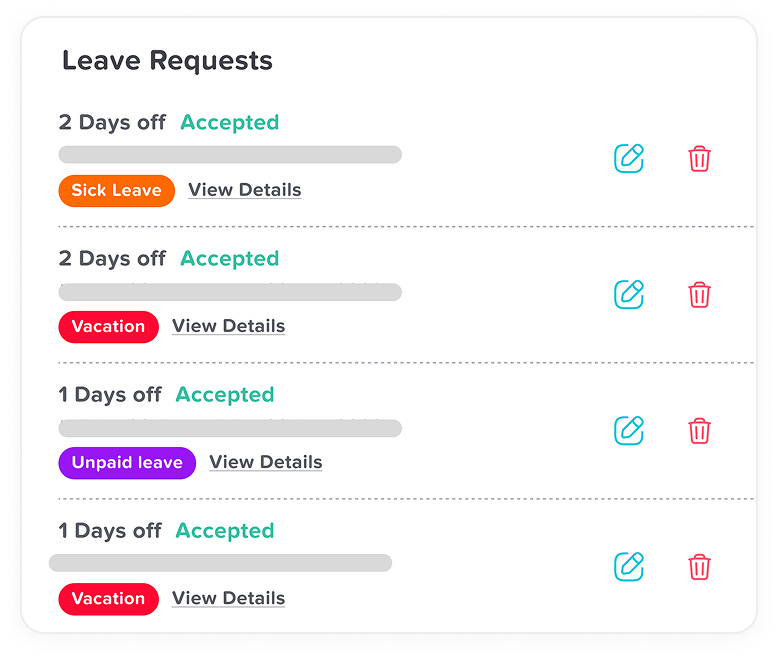Click the purple Unpaid leave tag
The width and height of the screenshot is (778, 658).
(127, 462)
